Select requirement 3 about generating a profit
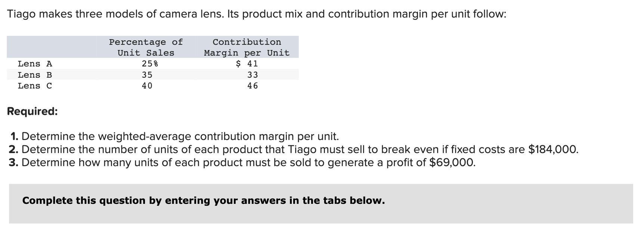 242,162
